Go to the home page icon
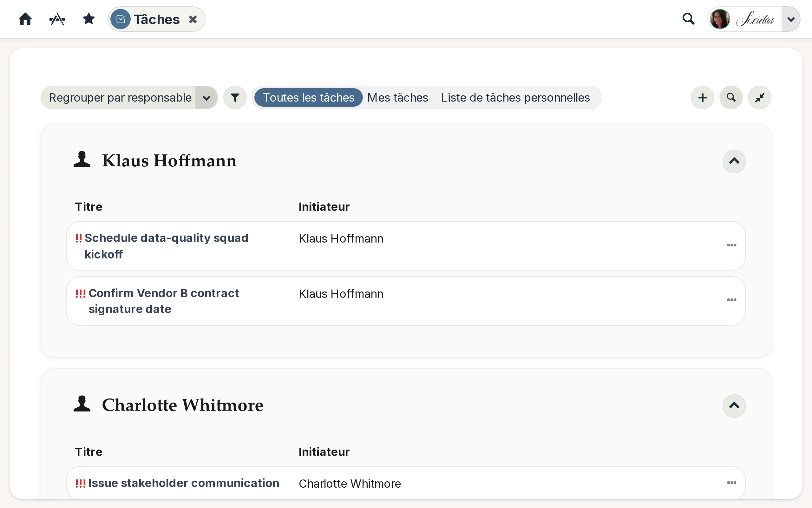This screenshot has width=812, height=508. [x=25, y=19]
